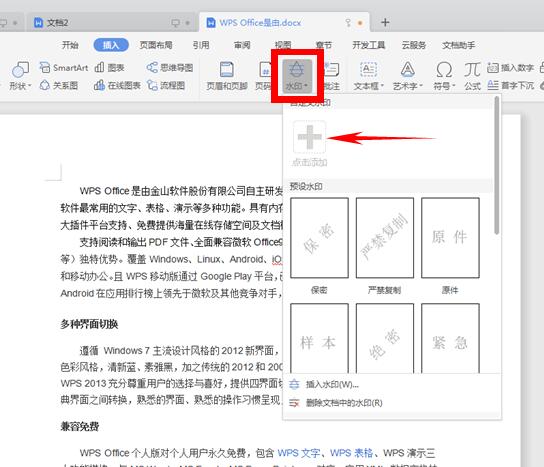The width and height of the screenshot is (544, 467).
Task: Choose the 严禁复制 preset watermark
Action: pos(385,238)
